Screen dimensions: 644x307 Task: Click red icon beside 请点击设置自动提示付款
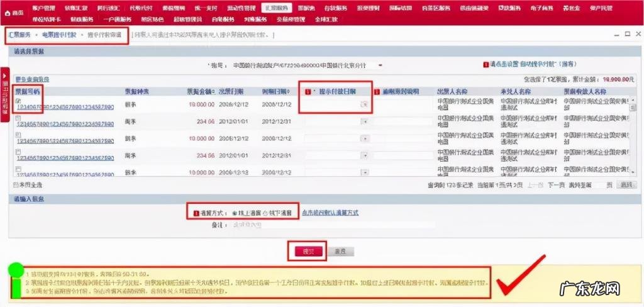[486, 65]
